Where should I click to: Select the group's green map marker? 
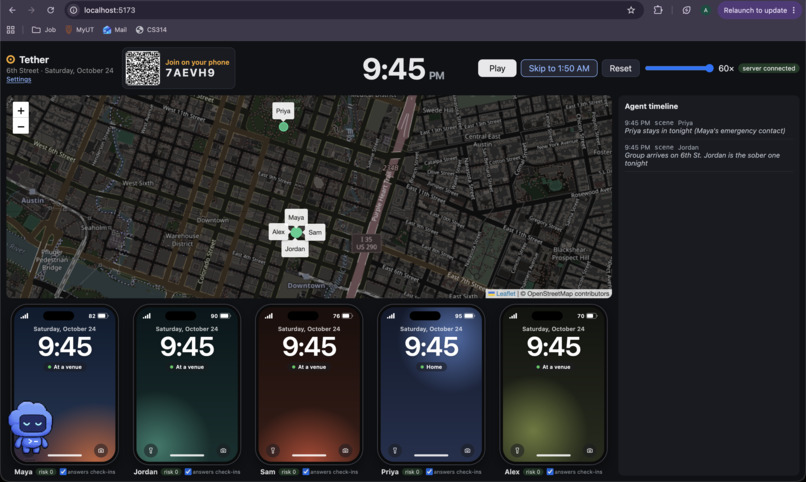[296, 233]
